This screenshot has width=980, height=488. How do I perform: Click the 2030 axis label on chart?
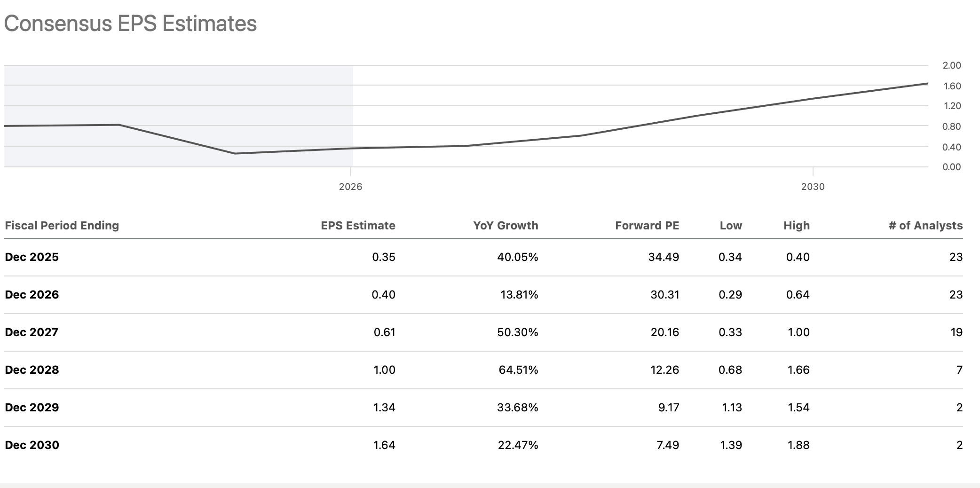(813, 187)
